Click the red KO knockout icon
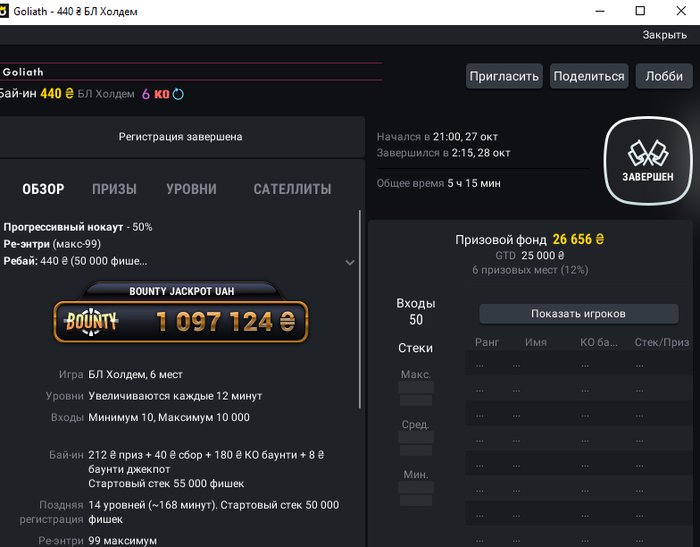Screen dimensions: 700x547 pyautogui.click(x=162, y=94)
